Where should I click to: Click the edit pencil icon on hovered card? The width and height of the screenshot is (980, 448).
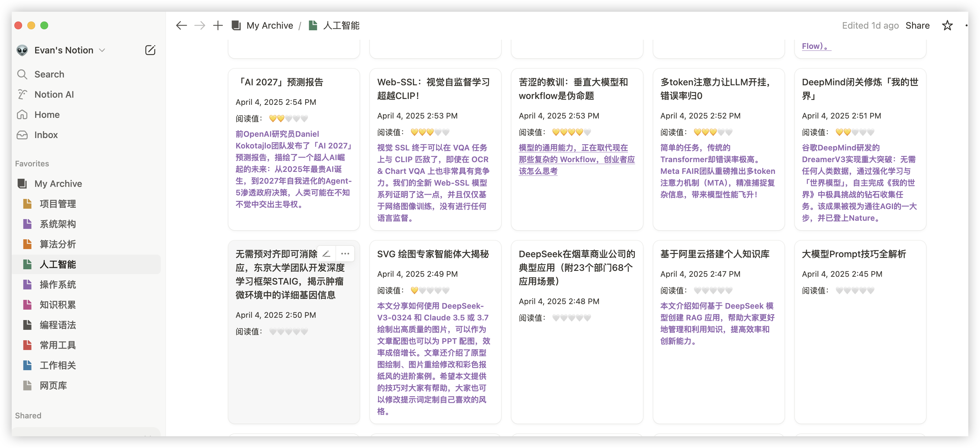click(326, 254)
